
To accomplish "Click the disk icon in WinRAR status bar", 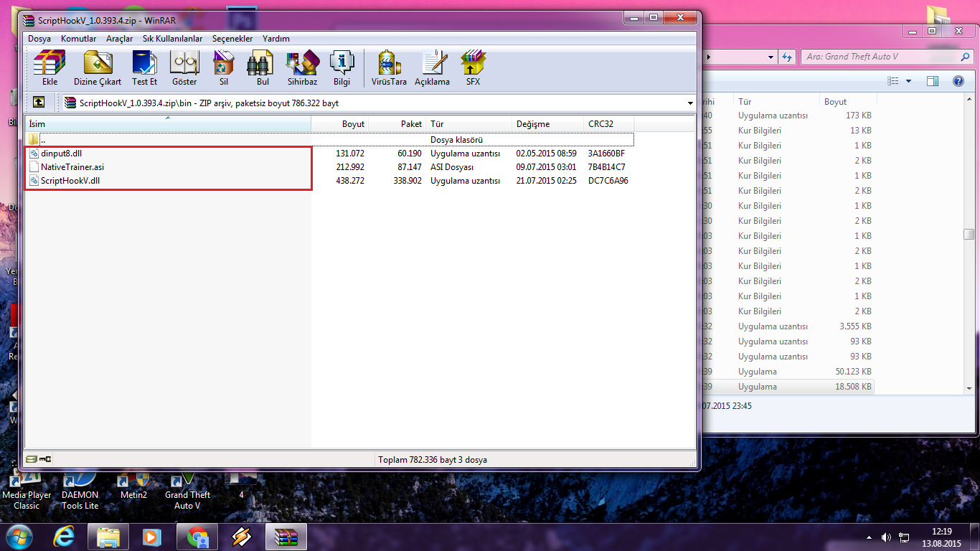I will pyautogui.click(x=32, y=459).
